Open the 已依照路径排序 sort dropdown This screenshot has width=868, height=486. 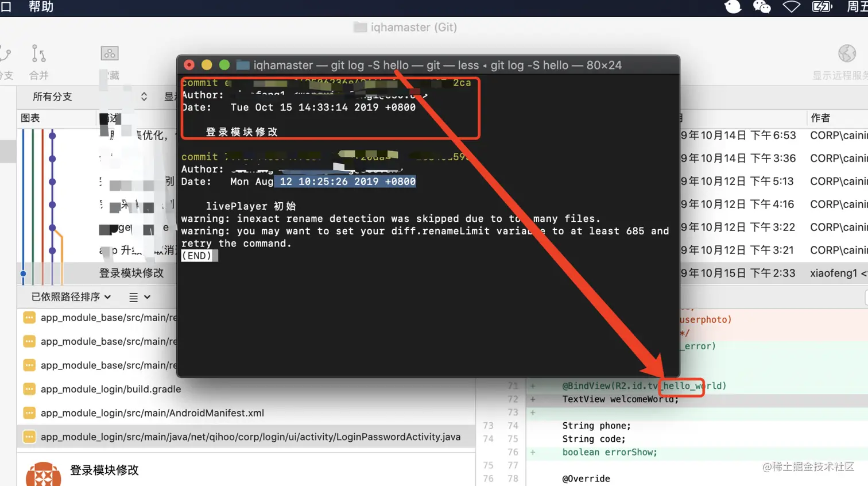click(71, 297)
